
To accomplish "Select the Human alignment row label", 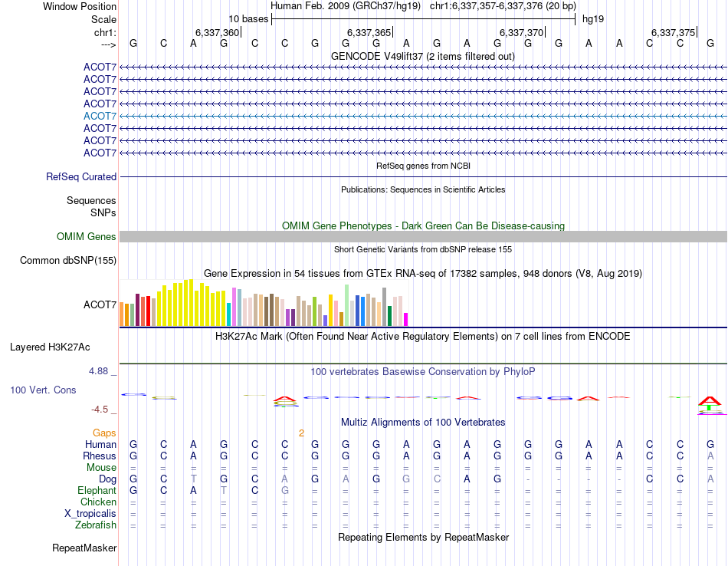I will (x=100, y=444).
